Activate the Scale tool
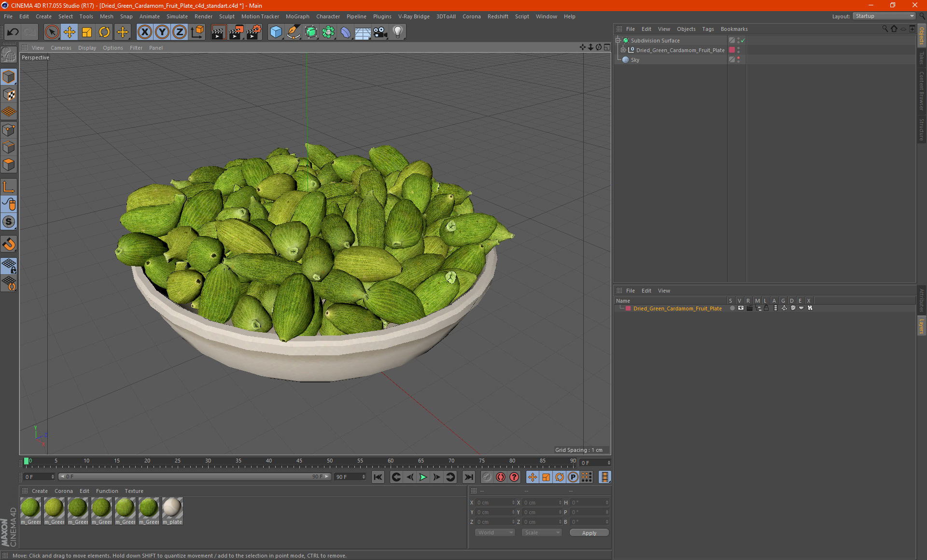Screen dimensions: 927x560 [x=87, y=32]
